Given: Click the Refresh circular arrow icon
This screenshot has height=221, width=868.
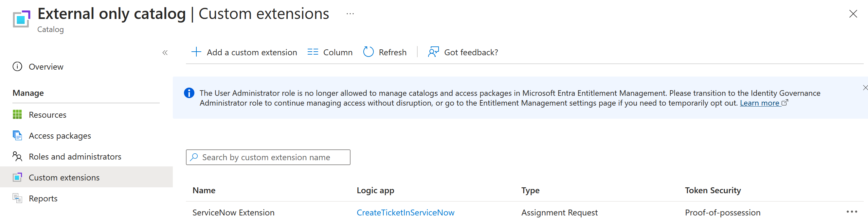Looking at the screenshot, I should (368, 52).
